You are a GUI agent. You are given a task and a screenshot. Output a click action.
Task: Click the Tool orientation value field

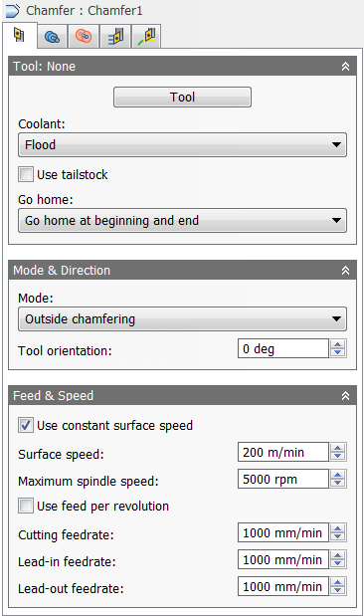coord(283,349)
